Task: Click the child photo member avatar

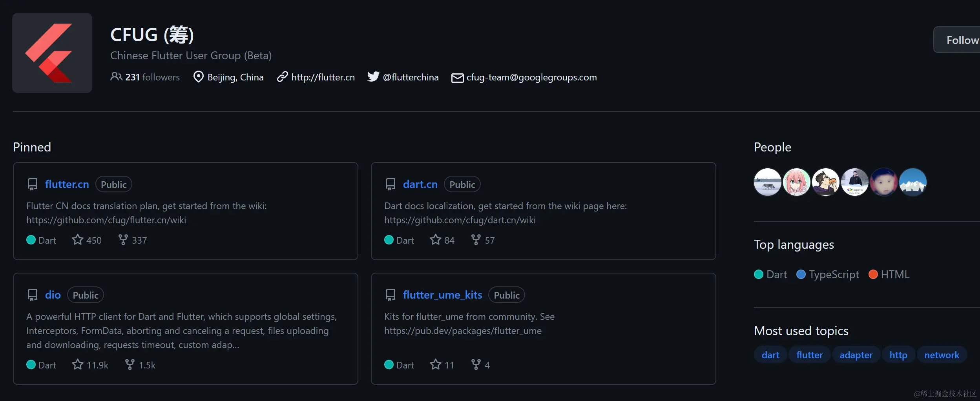Action: coord(884,182)
